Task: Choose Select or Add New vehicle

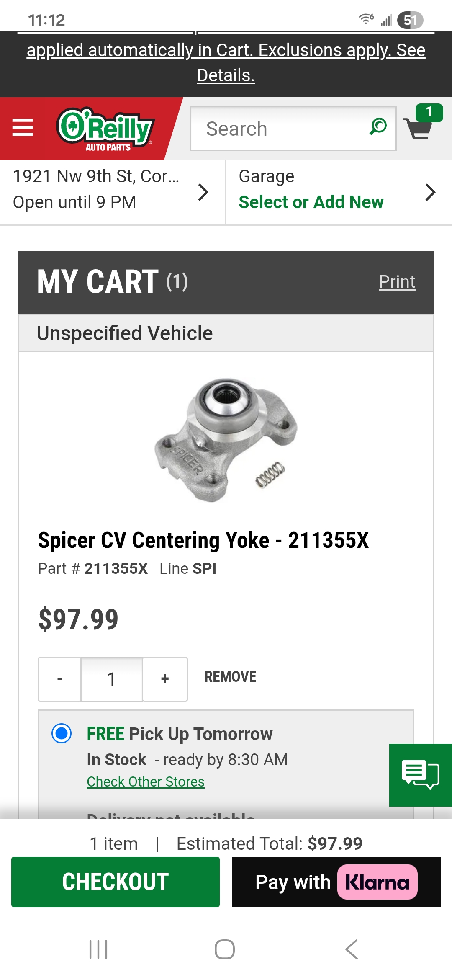Action: pos(311,202)
